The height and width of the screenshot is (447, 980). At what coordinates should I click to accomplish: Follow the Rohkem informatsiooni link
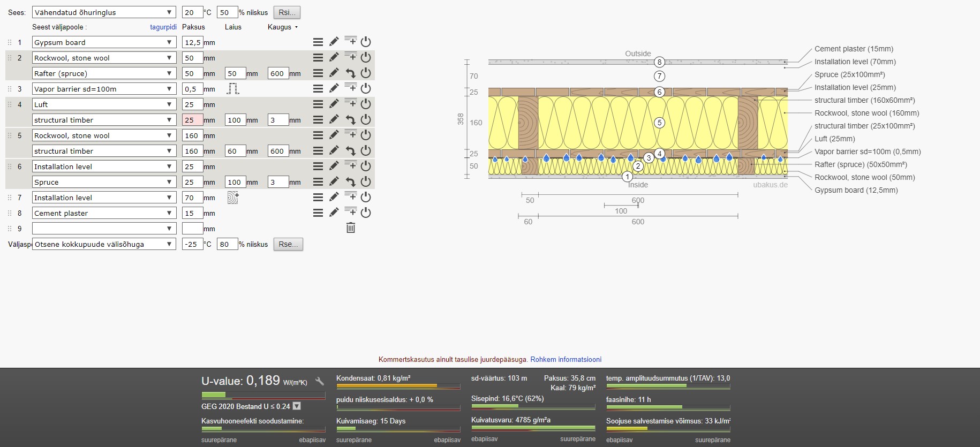(x=566, y=359)
